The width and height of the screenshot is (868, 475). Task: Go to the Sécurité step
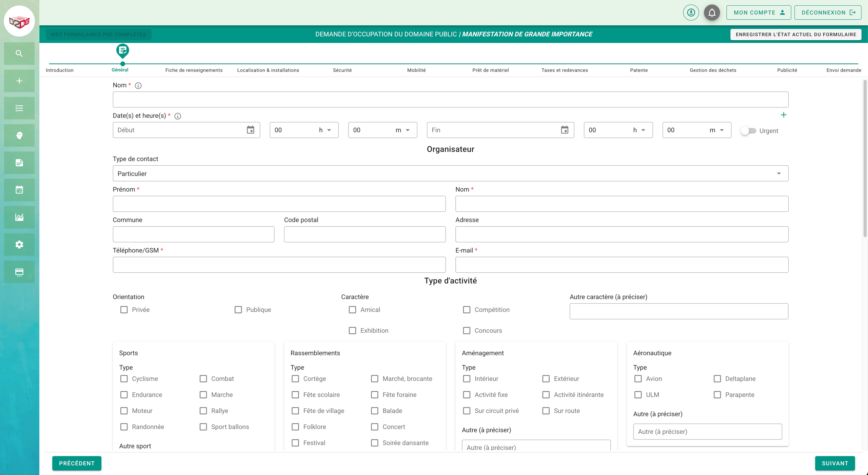coord(342,70)
